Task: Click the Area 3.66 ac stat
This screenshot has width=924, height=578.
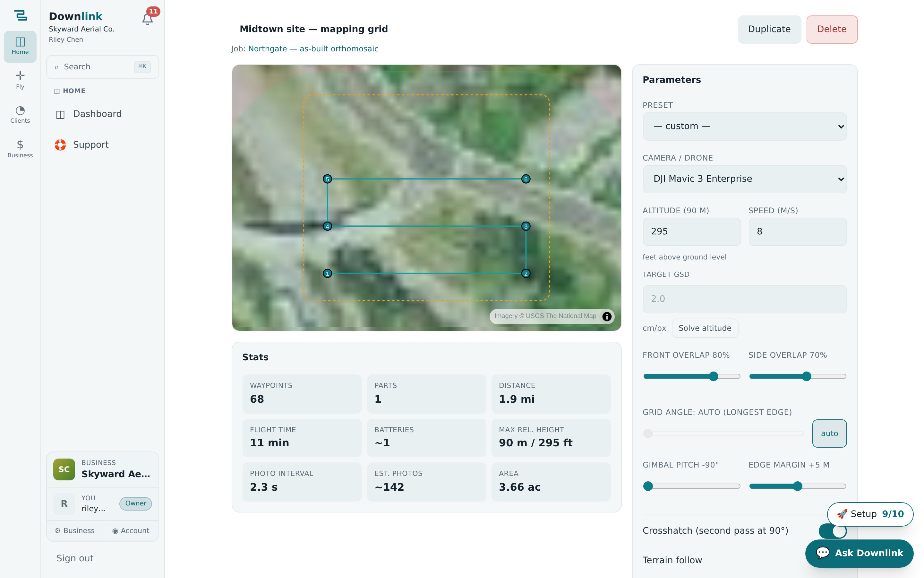Action: (551, 482)
